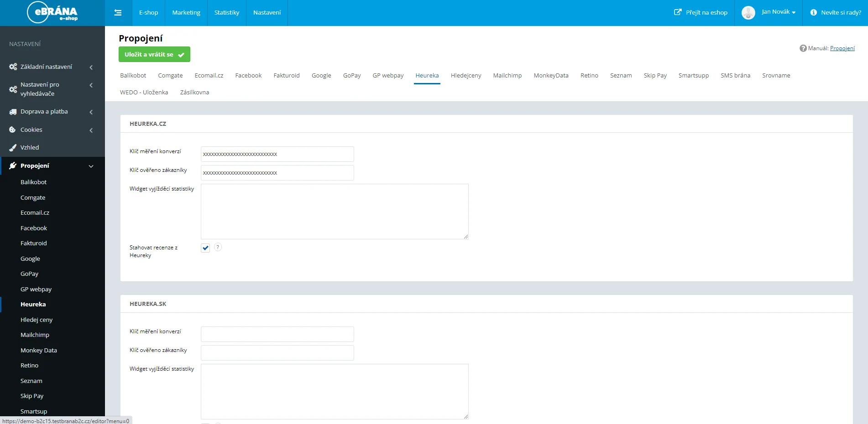This screenshot has width=868, height=424.
Task: Click the external link icon next to Přejít na eshop
Action: [x=678, y=12]
